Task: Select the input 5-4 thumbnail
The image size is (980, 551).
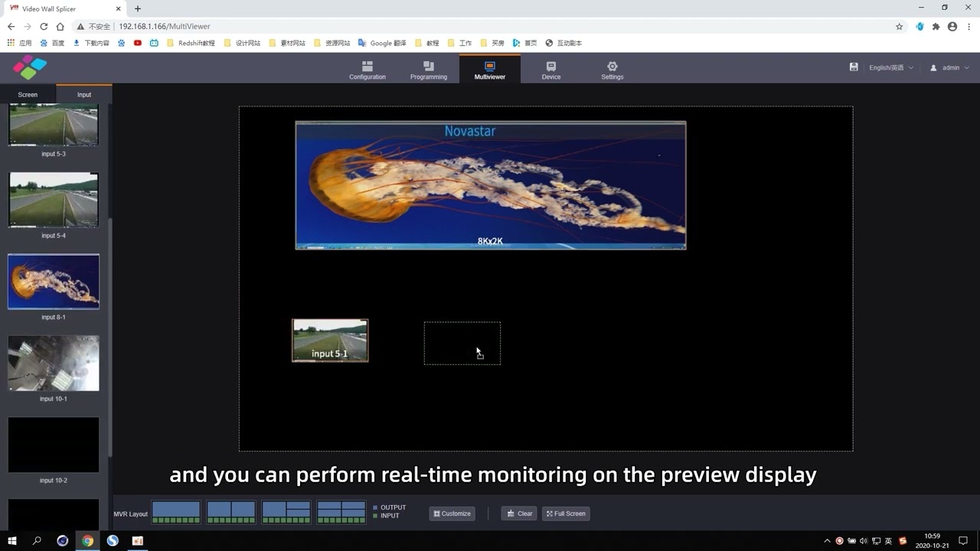Action: [54, 200]
